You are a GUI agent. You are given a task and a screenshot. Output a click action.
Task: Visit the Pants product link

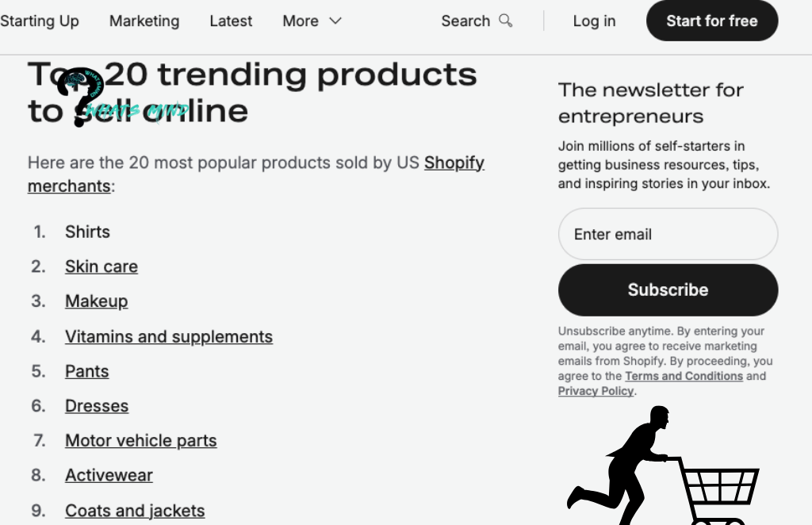pyautogui.click(x=87, y=371)
